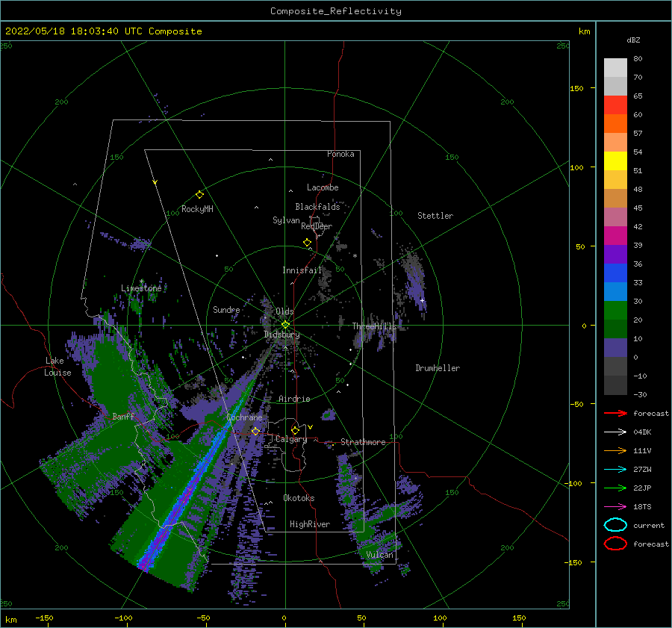The image size is (672, 628).
Task: Click the yellow diamond marker above Calgary
Action: [295, 430]
